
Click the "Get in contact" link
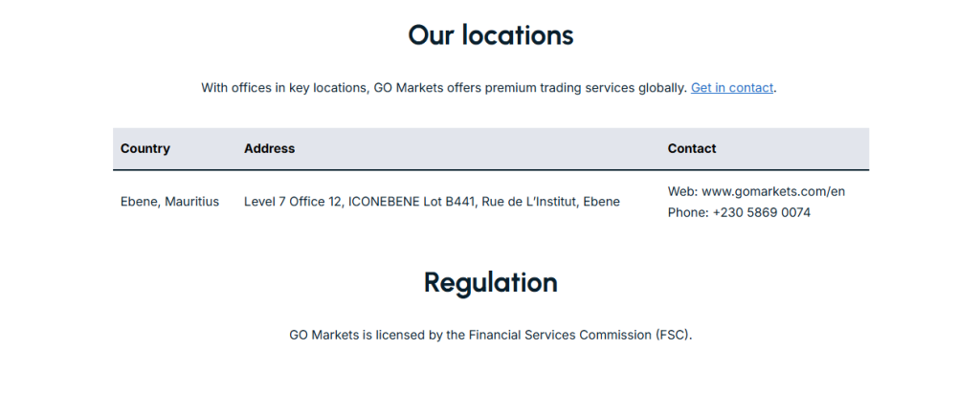pyautogui.click(x=731, y=88)
